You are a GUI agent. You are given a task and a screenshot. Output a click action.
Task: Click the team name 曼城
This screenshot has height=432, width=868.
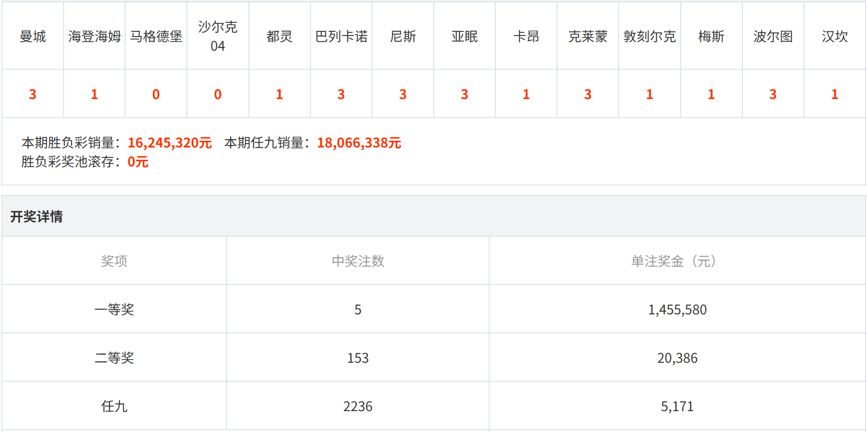(x=33, y=37)
